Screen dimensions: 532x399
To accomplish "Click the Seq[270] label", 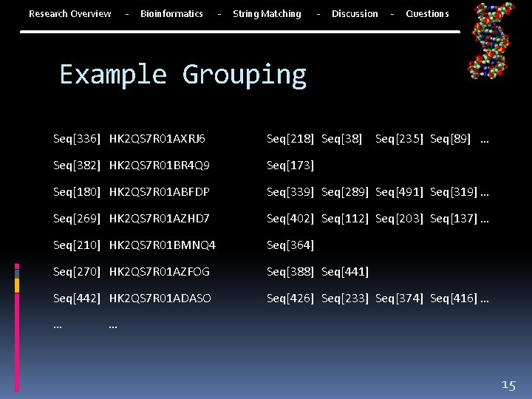I will (x=77, y=272).
